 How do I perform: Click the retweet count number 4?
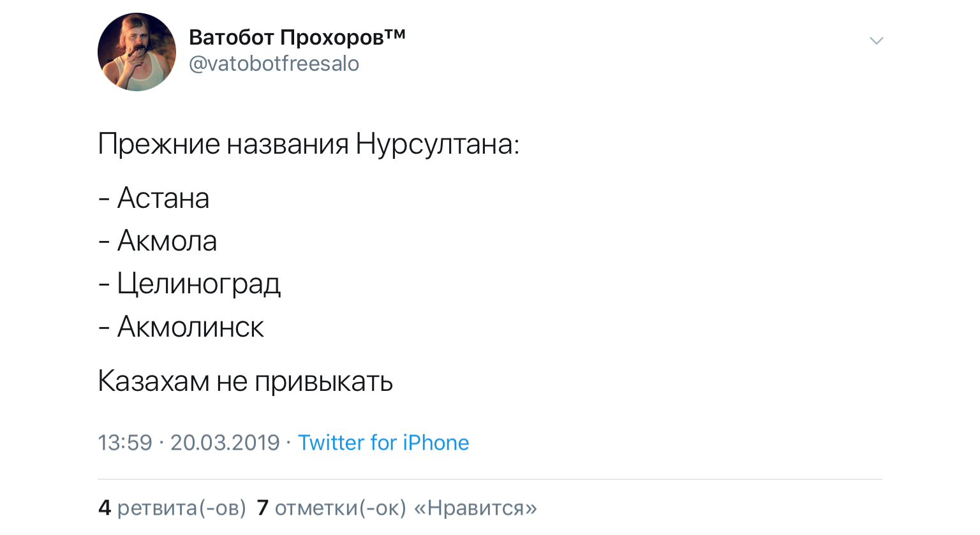105,508
